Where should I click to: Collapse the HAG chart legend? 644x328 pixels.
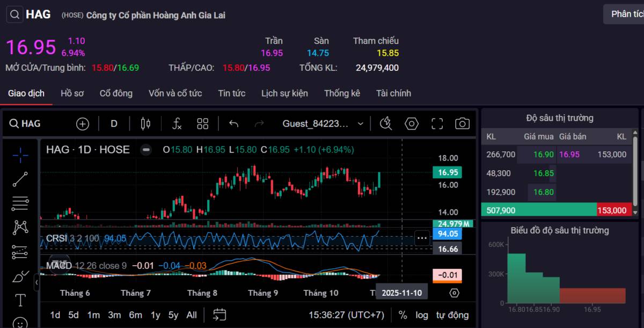pos(145,150)
